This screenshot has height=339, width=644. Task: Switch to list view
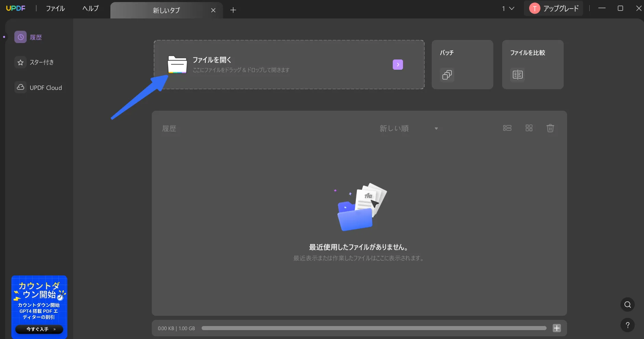coord(507,128)
